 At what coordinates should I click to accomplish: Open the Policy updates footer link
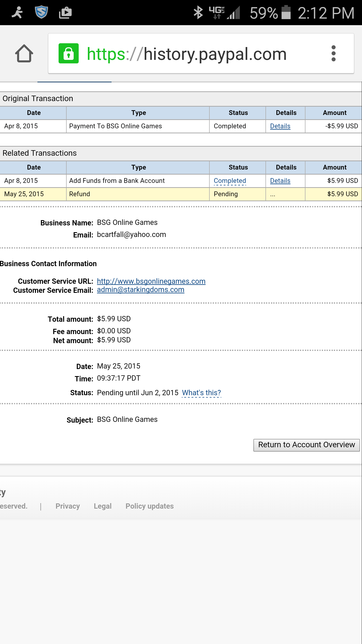point(150,506)
